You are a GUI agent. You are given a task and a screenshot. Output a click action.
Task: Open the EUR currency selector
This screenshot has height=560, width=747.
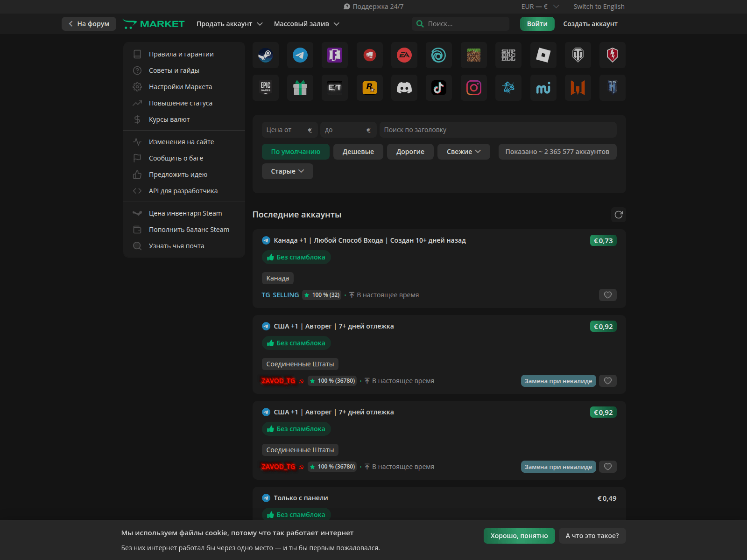(540, 7)
